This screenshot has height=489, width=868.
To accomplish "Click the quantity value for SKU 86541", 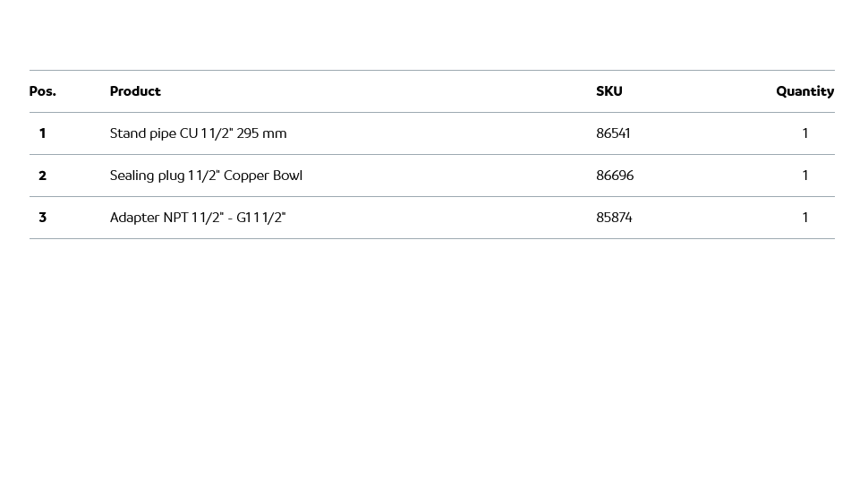I will (805, 133).
